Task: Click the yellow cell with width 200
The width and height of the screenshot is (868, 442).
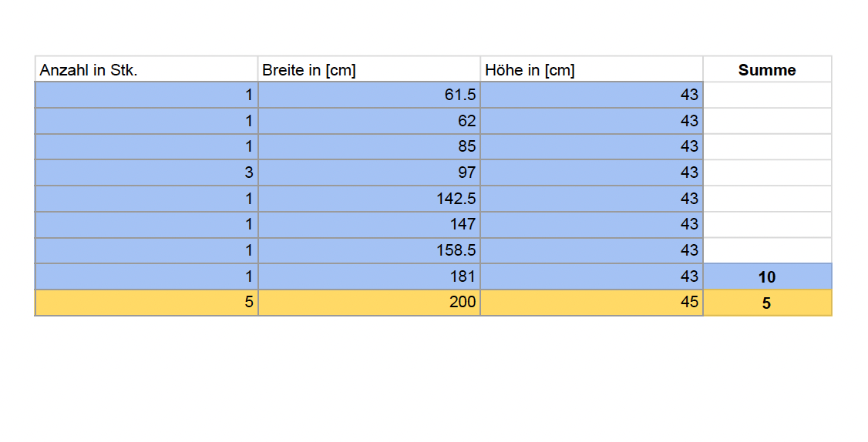Action: tap(368, 303)
